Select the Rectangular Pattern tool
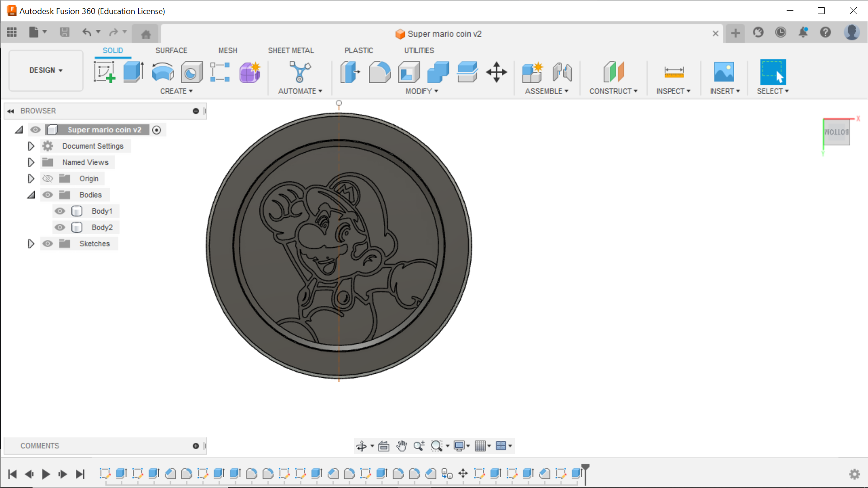This screenshot has height=488, width=868. (x=220, y=72)
